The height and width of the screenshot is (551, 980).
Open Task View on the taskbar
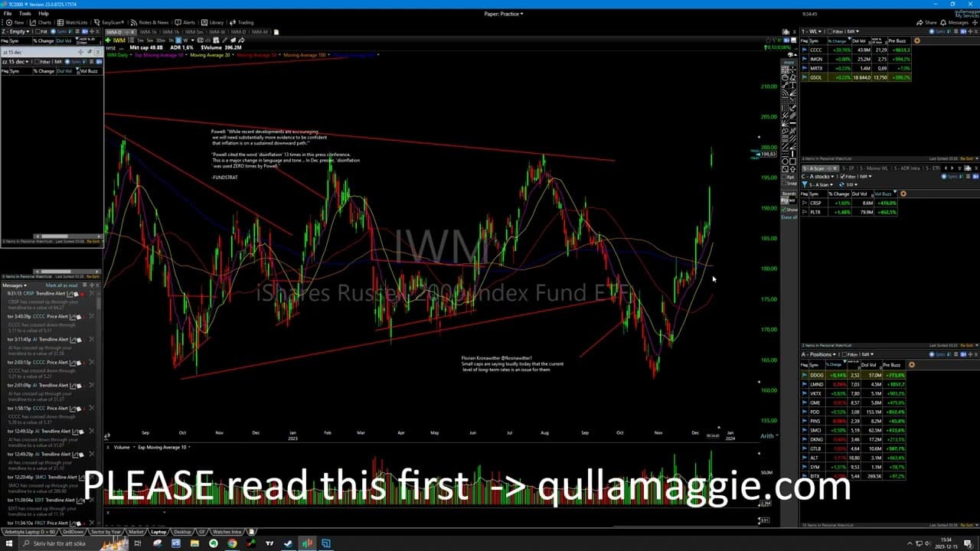[x=138, y=544]
